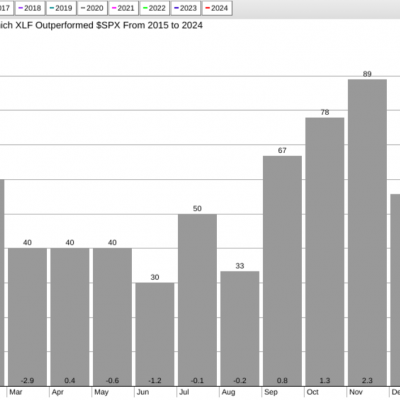Select the June histogram bar
The width and height of the screenshot is (400, 400).
coord(155,334)
